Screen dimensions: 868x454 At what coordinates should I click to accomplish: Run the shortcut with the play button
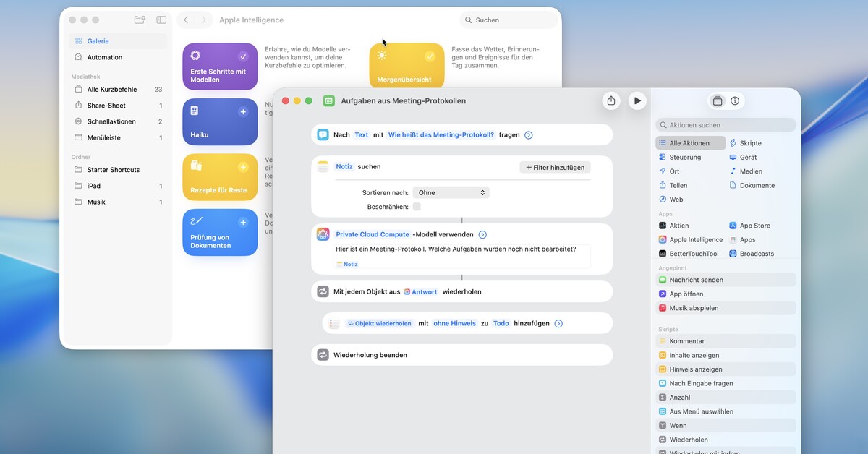point(637,100)
